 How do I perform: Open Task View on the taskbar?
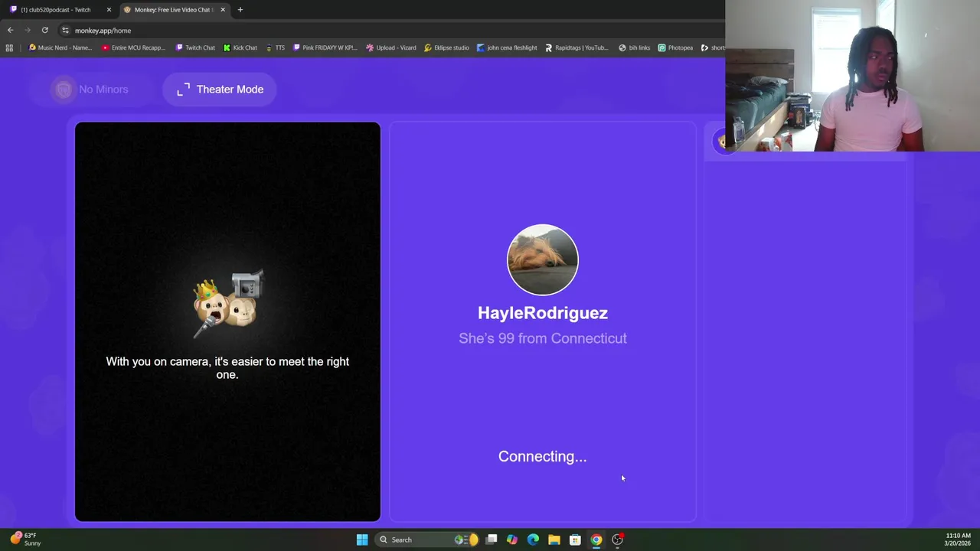click(492, 540)
